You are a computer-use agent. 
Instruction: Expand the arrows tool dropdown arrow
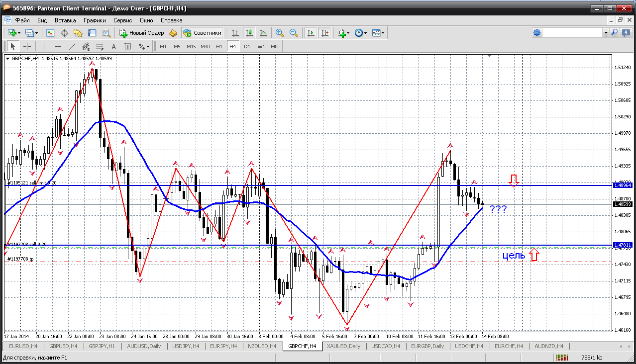(x=148, y=46)
